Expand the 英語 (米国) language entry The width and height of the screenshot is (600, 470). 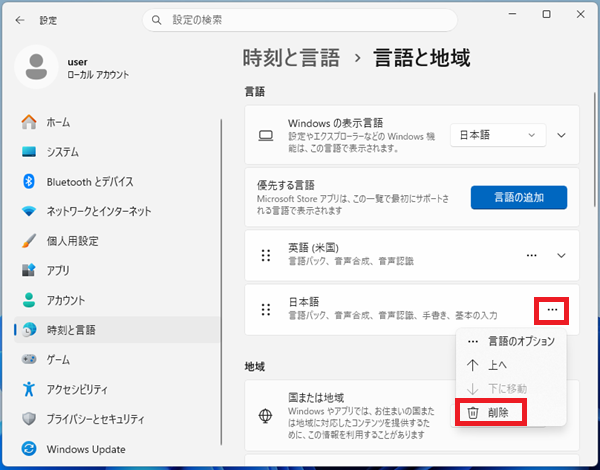point(561,255)
